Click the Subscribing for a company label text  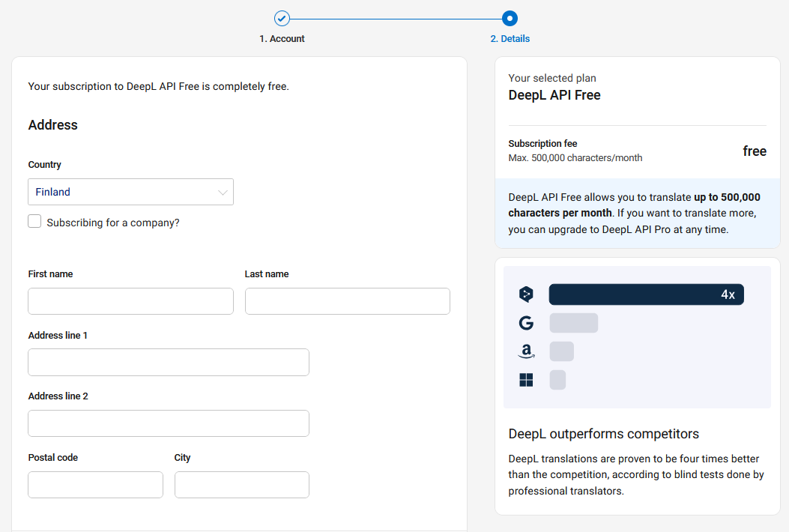point(113,223)
